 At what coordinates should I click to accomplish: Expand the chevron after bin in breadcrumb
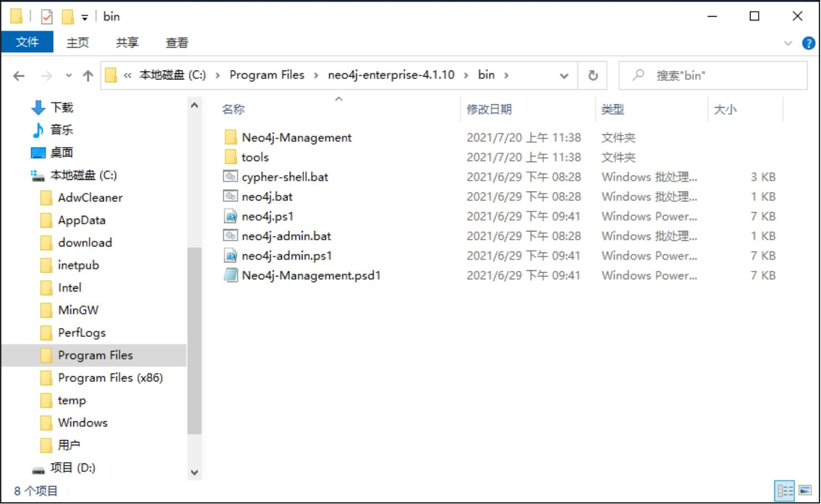click(506, 75)
